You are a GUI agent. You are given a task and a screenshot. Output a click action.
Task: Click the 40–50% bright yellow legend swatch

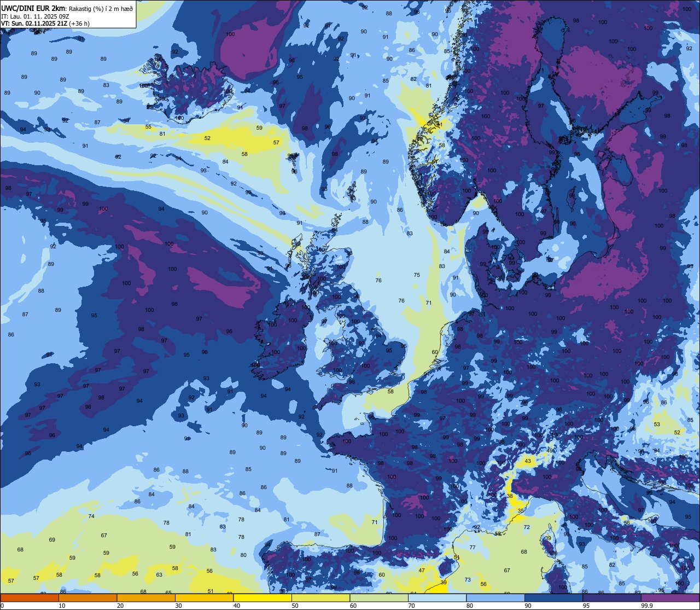pyautogui.click(x=262, y=598)
